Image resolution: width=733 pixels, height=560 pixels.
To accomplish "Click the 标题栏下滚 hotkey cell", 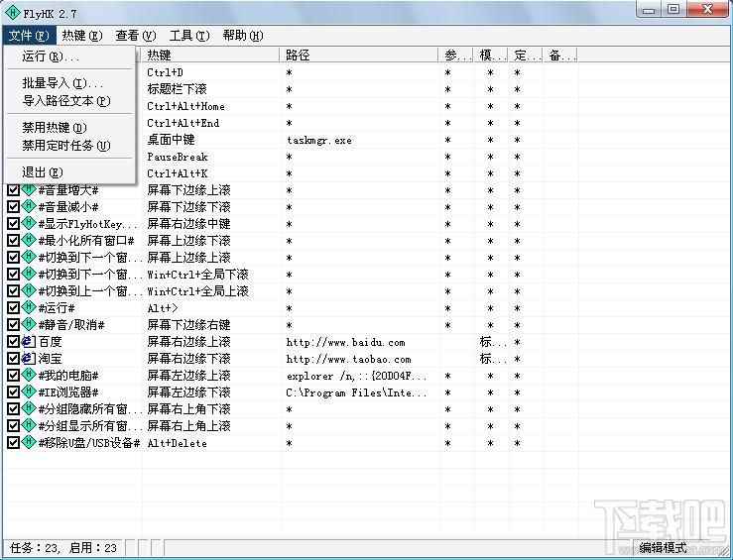I will coord(177,89).
